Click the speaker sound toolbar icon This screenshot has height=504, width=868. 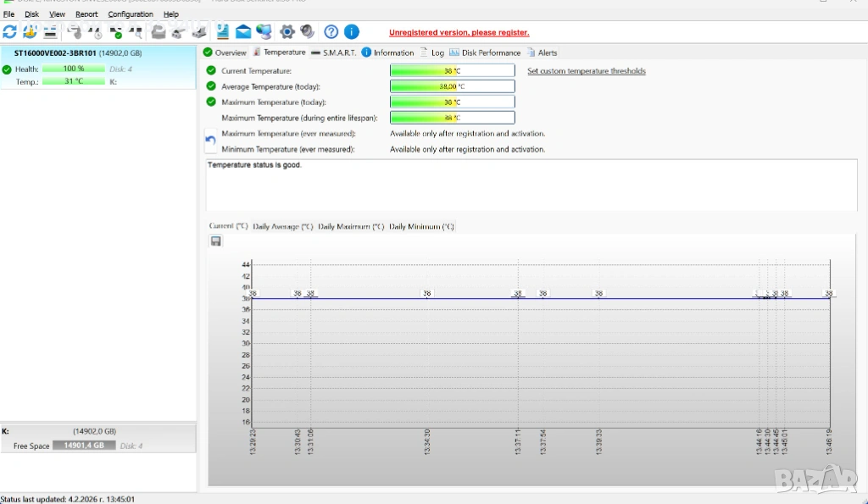(308, 32)
